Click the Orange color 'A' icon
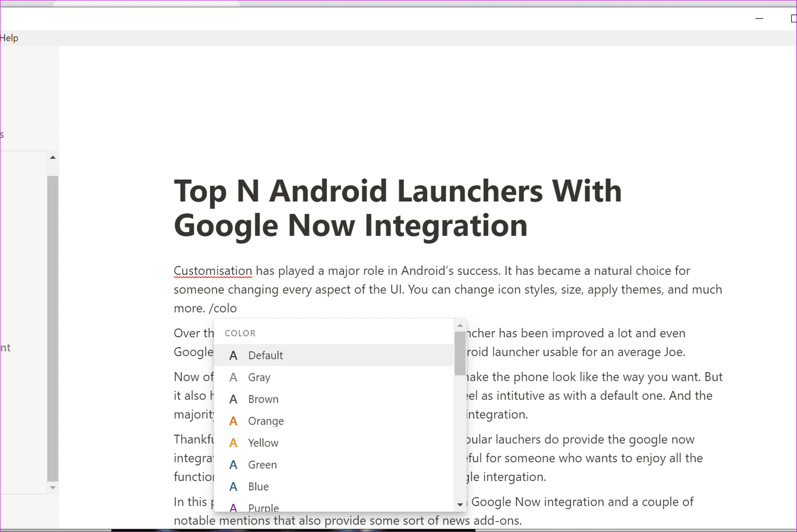 pyautogui.click(x=233, y=421)
